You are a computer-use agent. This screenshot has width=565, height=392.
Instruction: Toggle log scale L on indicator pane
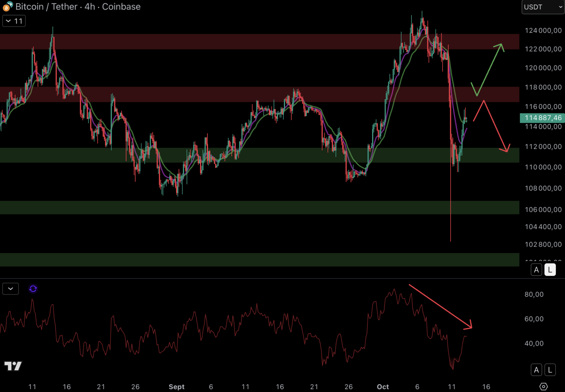[550, 370]
